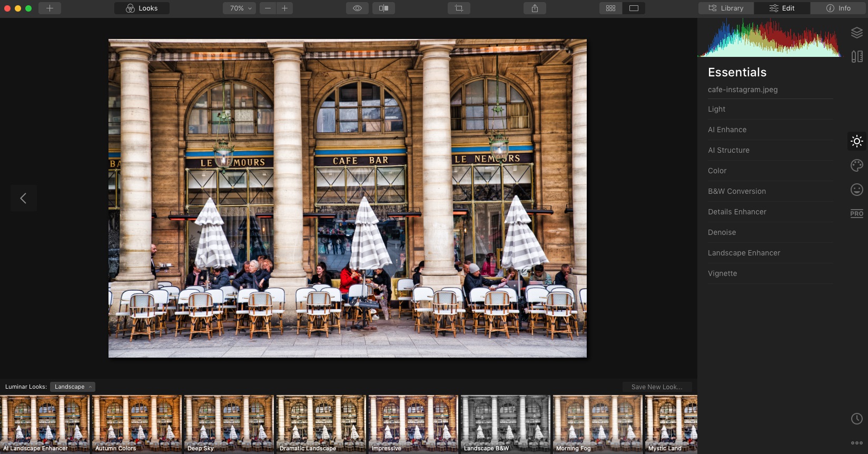
Task: Switch to single image view
Action: point(634,8)
